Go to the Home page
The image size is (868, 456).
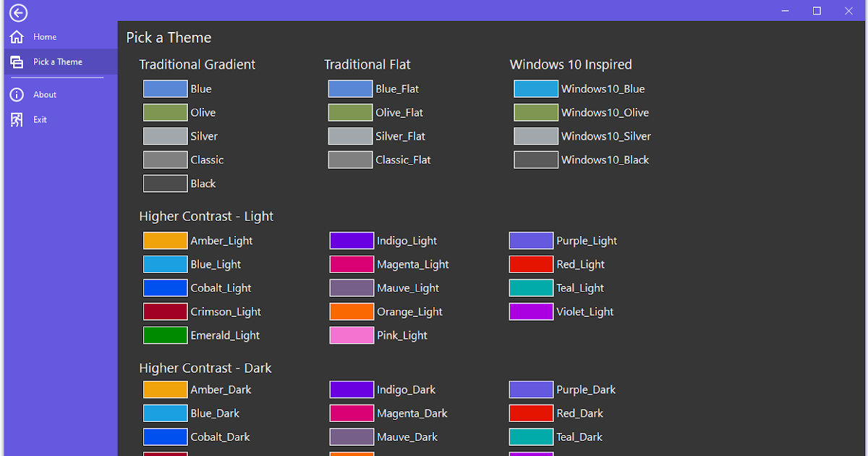[44, 36]
